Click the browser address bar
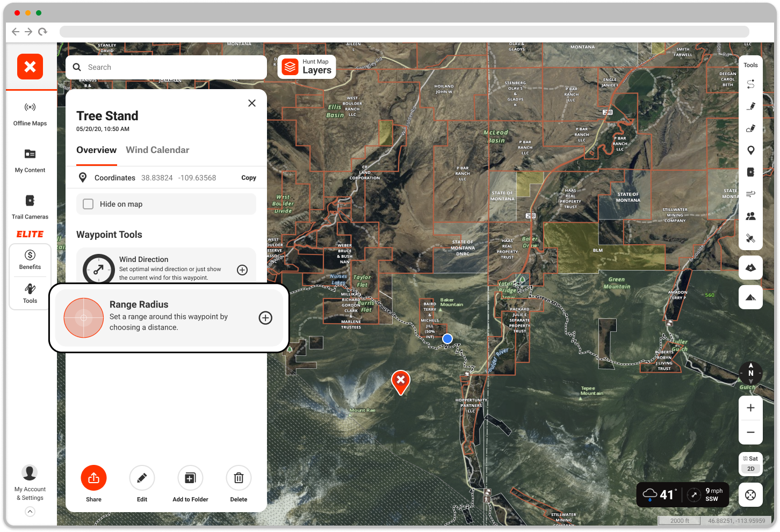This screenshot has height=532, width=780. (405, 32)
